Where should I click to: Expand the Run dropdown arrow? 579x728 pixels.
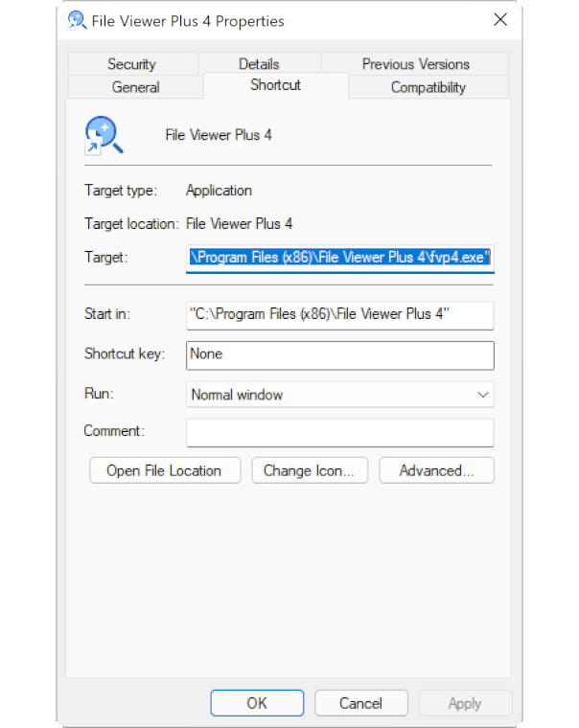483,395
